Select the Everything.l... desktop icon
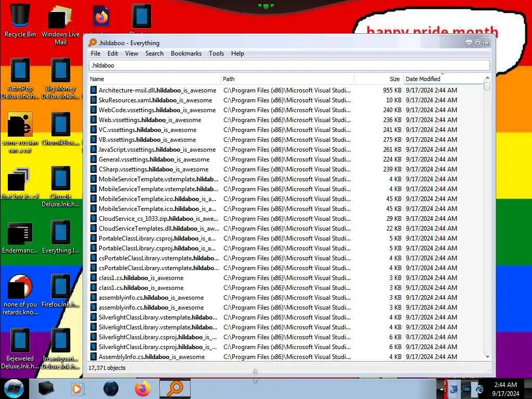The width and height of the screenshot is (532, 399). [x=60, y=237]
